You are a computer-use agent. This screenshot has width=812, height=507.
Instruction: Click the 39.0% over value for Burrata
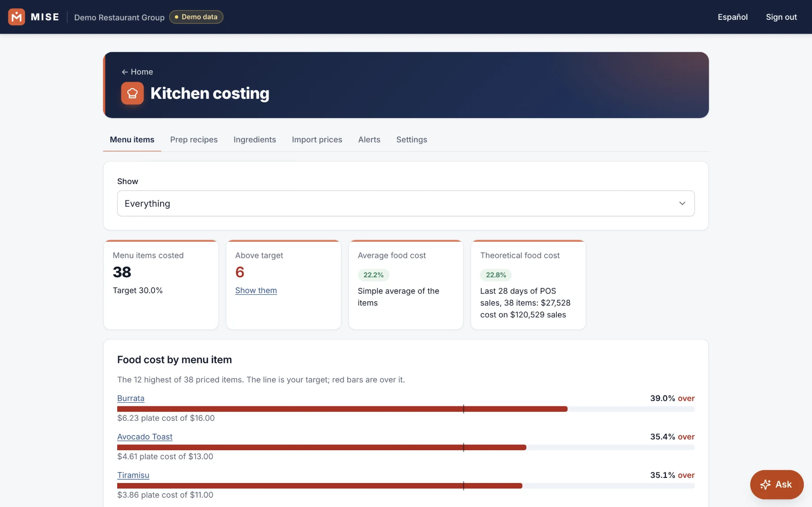point(672,398)
